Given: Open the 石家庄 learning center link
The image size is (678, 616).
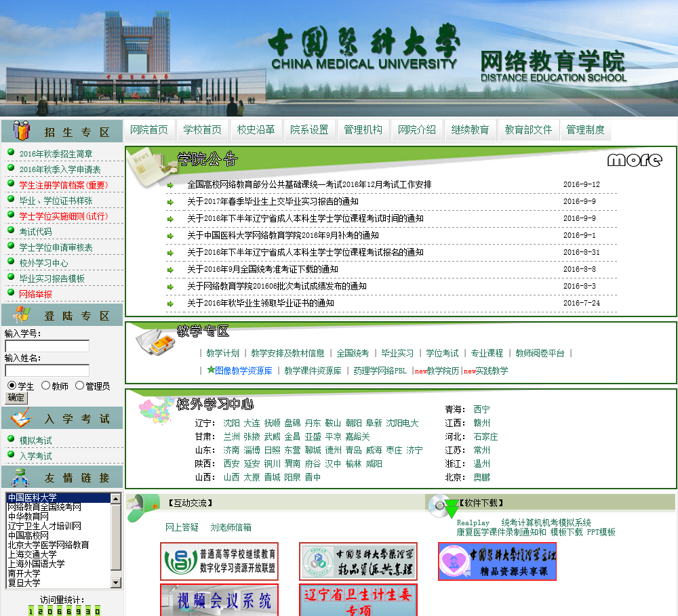Looking at the screenshot, I should coord(485,436).
